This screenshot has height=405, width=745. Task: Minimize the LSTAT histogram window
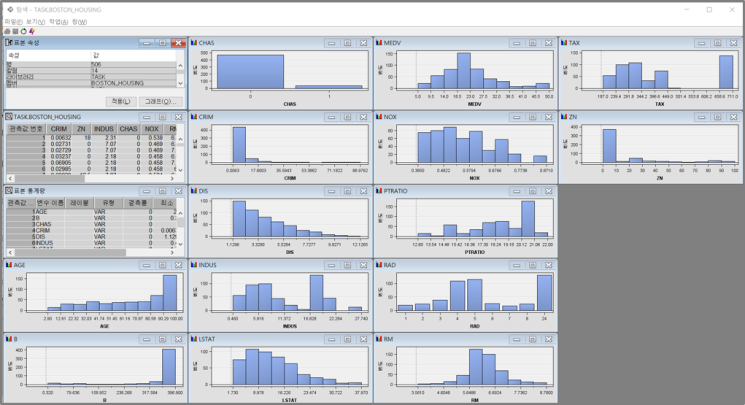(331, 339)
